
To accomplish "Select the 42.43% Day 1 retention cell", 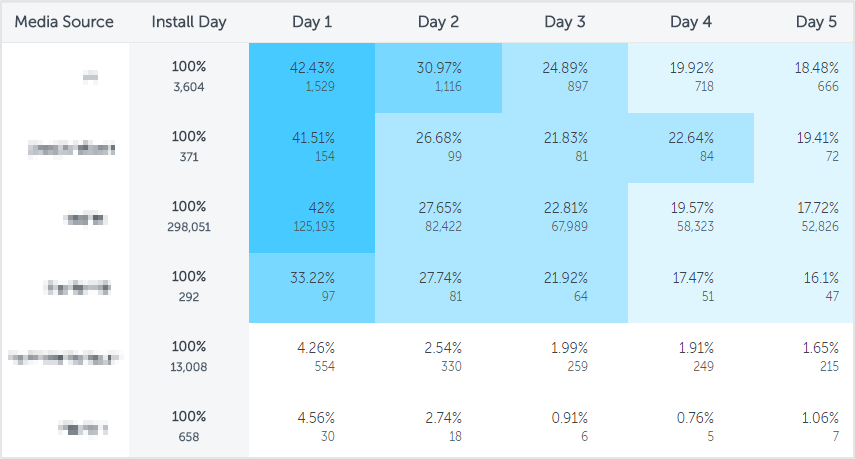I will pyautogui.click(x=312, y=77).
